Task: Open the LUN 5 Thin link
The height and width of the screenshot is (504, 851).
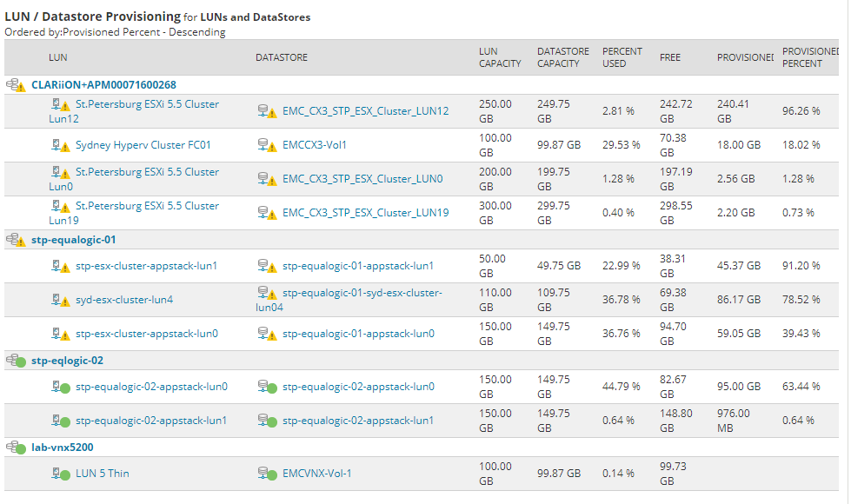Action: [102, 474]
